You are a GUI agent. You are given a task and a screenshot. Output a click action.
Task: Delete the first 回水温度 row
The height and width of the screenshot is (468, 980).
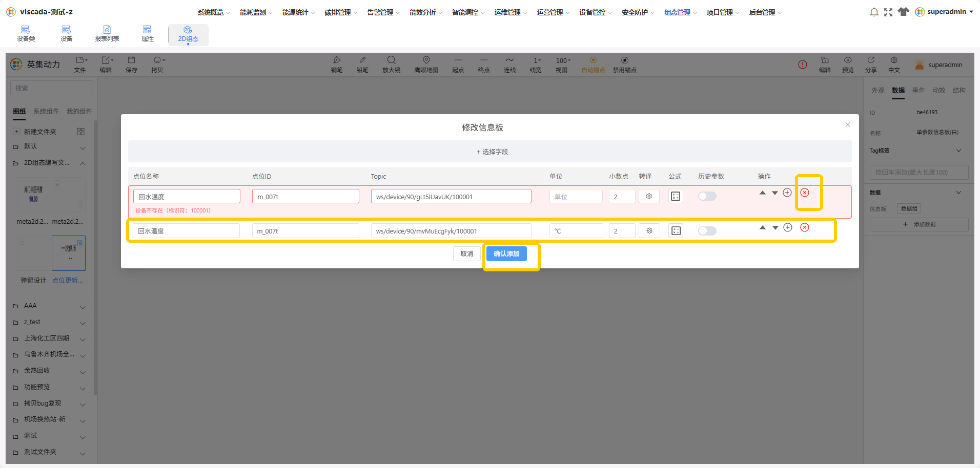tap(805, 193)
